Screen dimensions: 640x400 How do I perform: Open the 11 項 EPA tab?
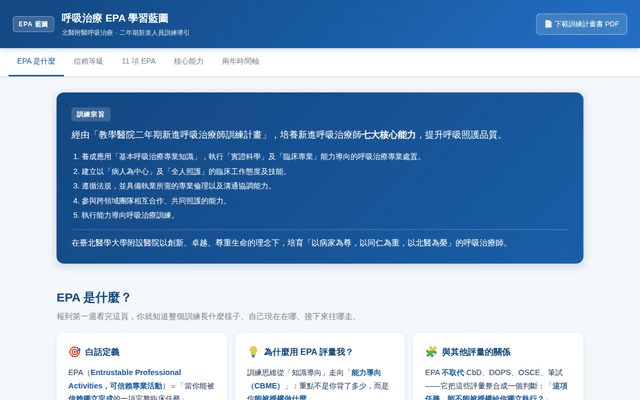click(139, 62)
